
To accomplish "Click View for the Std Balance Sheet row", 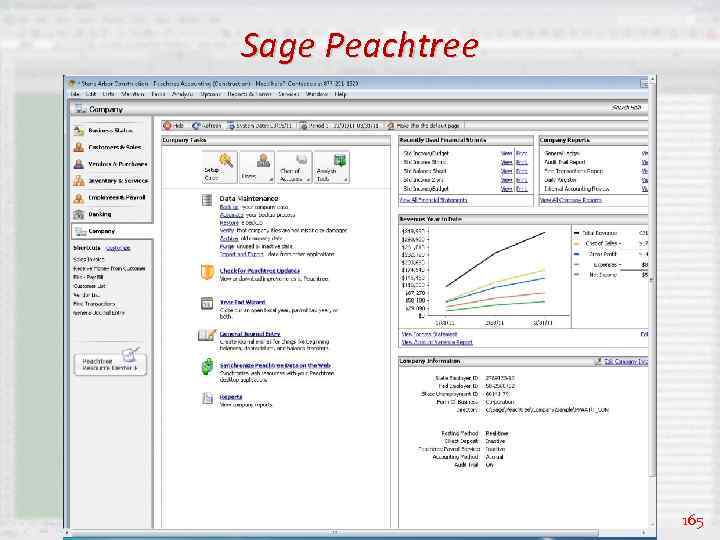I will coord(506,171).
